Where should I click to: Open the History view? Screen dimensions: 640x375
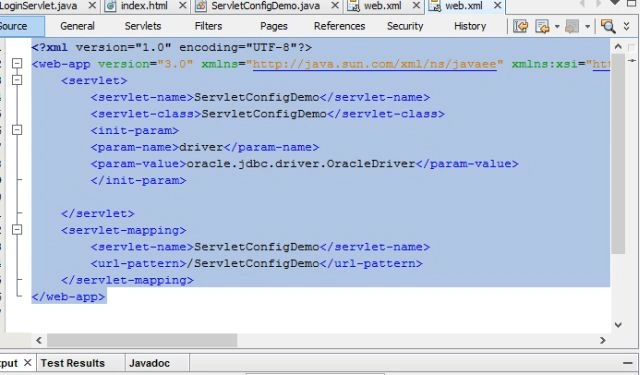pos(470,26)
